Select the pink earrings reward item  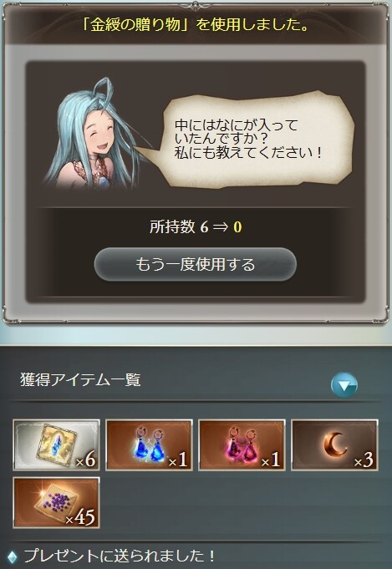[x=242, y=445]
